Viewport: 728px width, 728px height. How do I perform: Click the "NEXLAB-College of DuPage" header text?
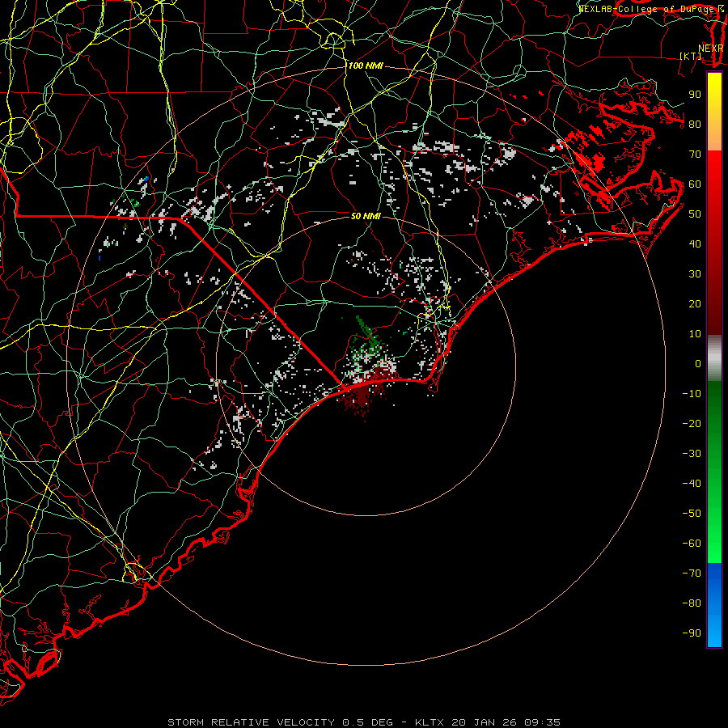[646, 9]
